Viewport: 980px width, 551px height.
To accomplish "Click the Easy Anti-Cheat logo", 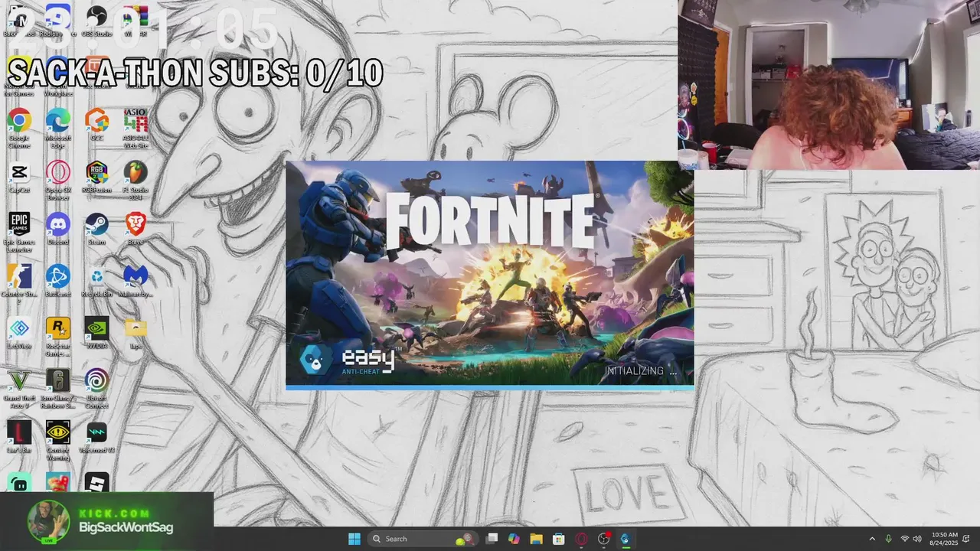I will point(348,360).
